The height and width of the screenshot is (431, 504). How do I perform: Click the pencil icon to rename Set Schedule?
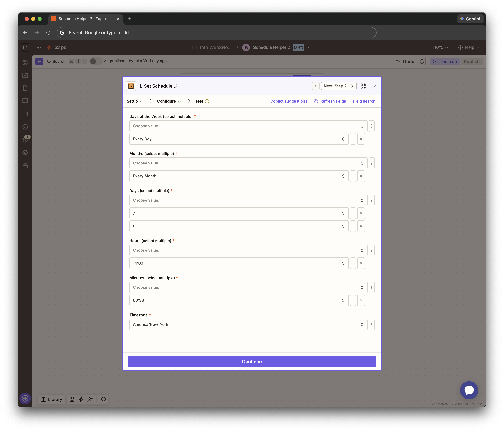coord(176,86)
